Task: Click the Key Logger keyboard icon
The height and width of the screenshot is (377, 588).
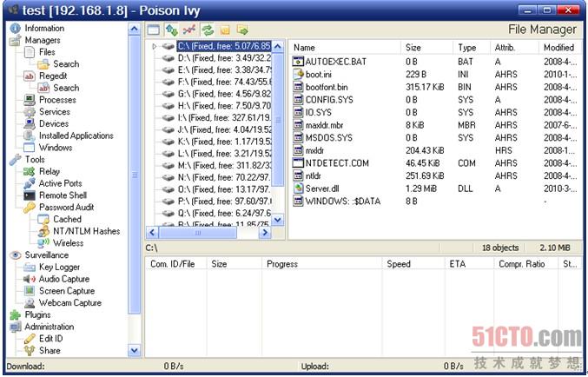Action: point(30,267)
